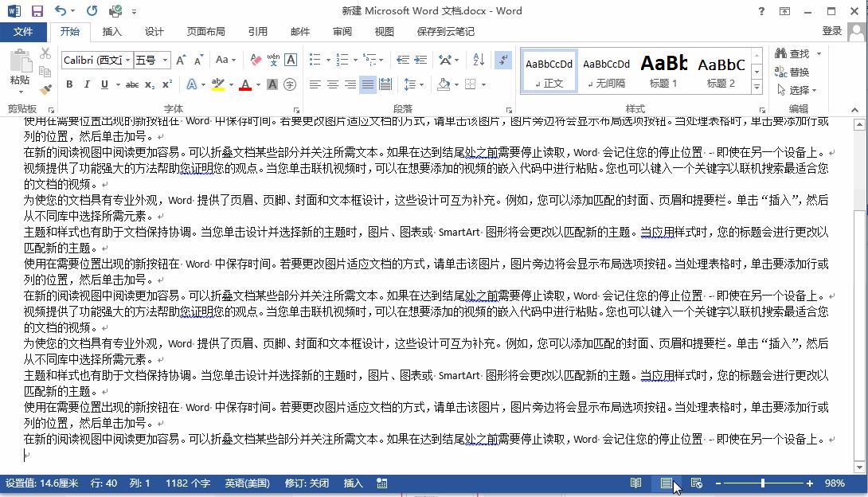Expand the Bullets list dropdown arrow
Screen dimensions: 868x497
tap(328, 59)
